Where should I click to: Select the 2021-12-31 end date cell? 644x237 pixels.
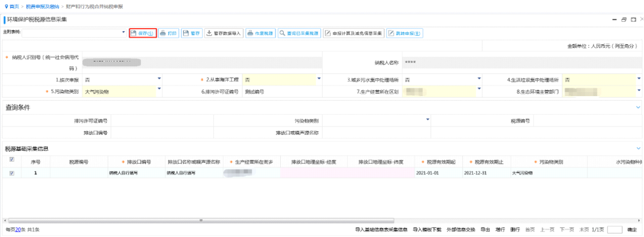[487, 173]
